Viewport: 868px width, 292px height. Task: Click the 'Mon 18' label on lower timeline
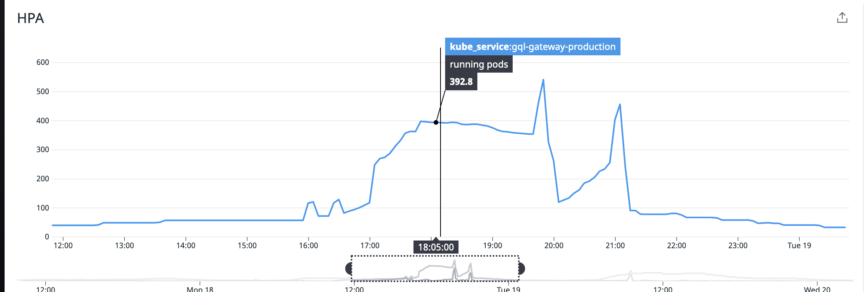(200, 290)
